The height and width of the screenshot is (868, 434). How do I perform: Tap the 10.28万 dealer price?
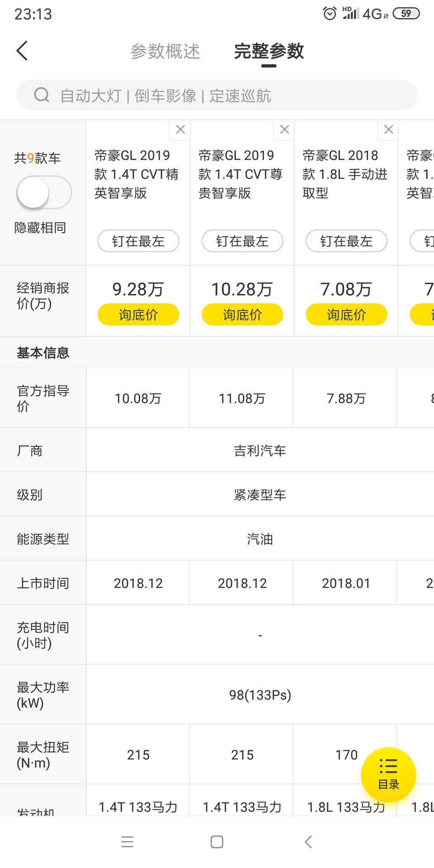coord(242,289)
